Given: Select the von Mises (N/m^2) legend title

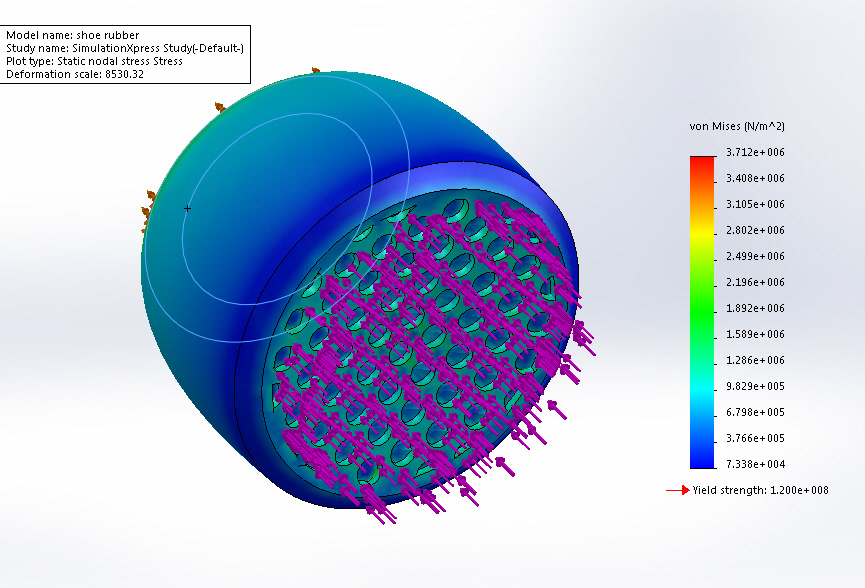Looking at the screenshot, I should (737, 126).
